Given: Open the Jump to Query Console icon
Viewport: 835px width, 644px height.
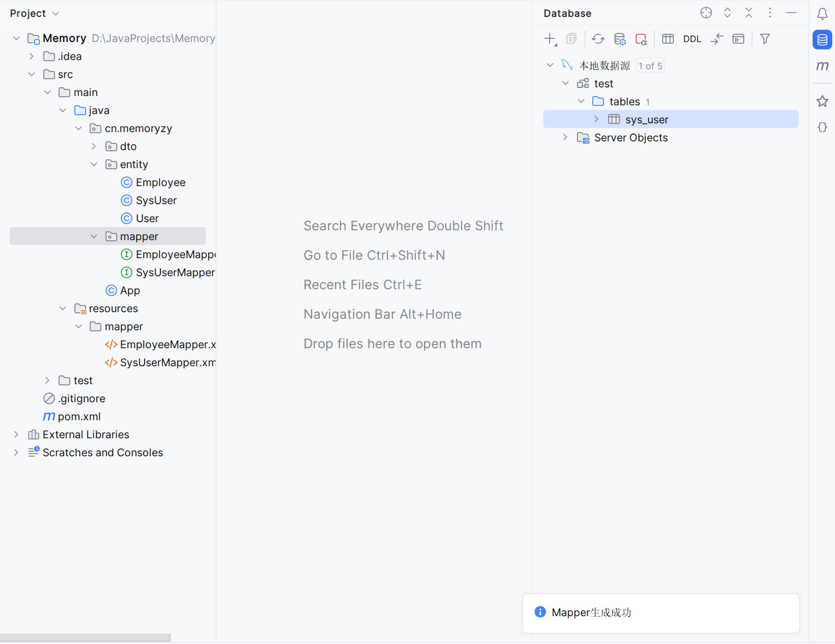Looking at the screenshot, I should (x=738, y=39).
